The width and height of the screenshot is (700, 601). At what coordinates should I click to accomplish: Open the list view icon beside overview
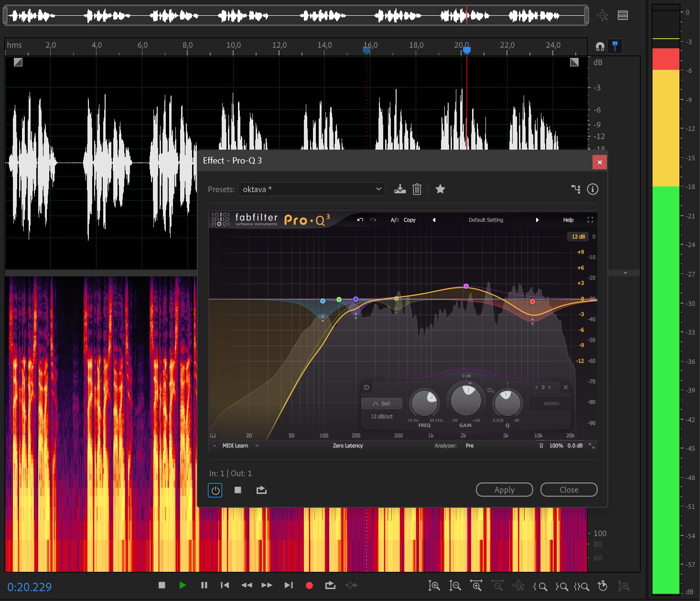pyautogui.click(x=623, y=15)
